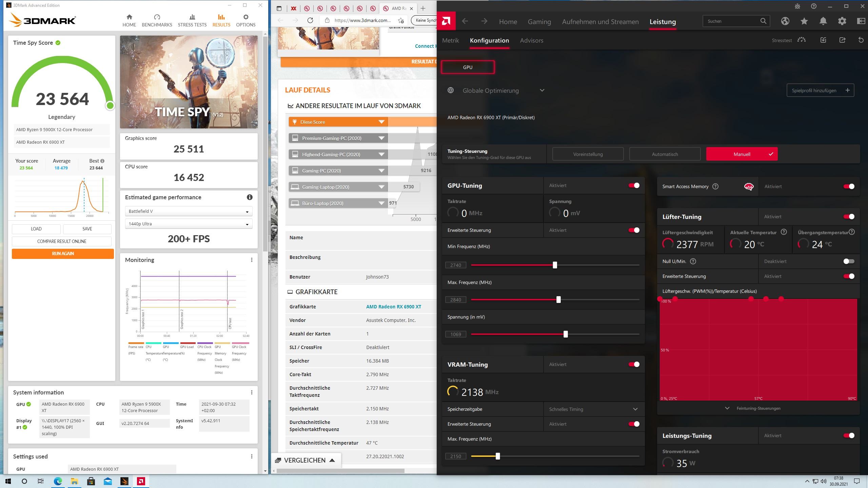The width and height of the screenshot is (868, 488).
Task: Toggle Smart Access Memory switch
Action: [849, 186]
